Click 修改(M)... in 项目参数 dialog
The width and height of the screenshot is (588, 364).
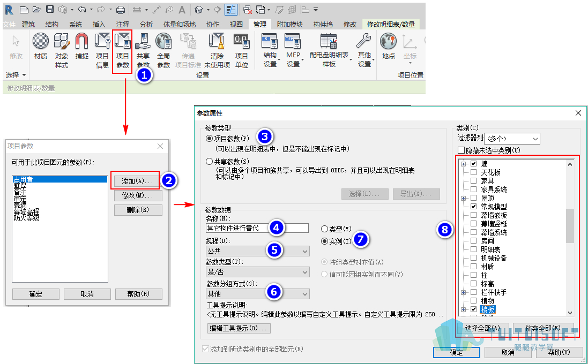(x=138, y=195)
